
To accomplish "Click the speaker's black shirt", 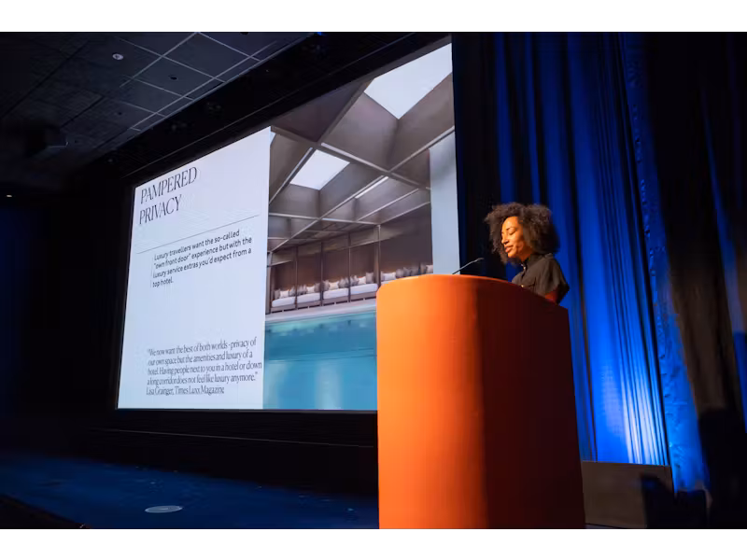I will [x=544, y=276].
